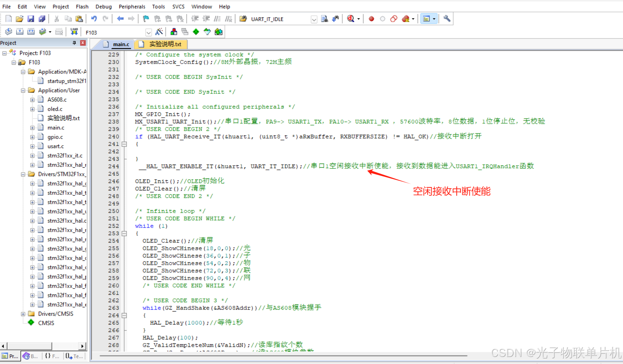This screenshot has height=364, width=623.
Task: Click the Build target icon
Action: [20, 32]
